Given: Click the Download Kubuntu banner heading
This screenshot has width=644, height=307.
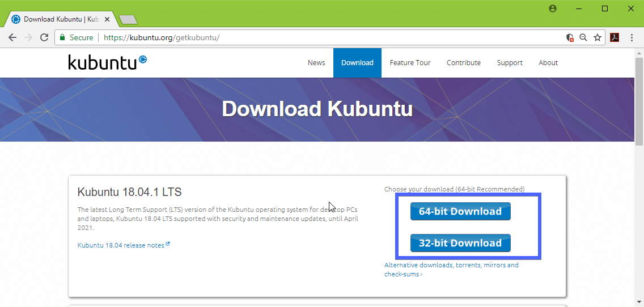Looking at the screenshot, I should click(x=317, y=109).
